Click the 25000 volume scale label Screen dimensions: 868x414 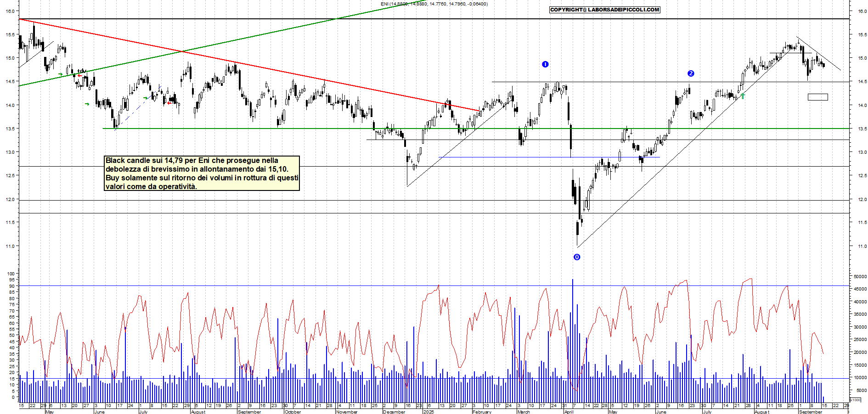(x=860, y=340)
